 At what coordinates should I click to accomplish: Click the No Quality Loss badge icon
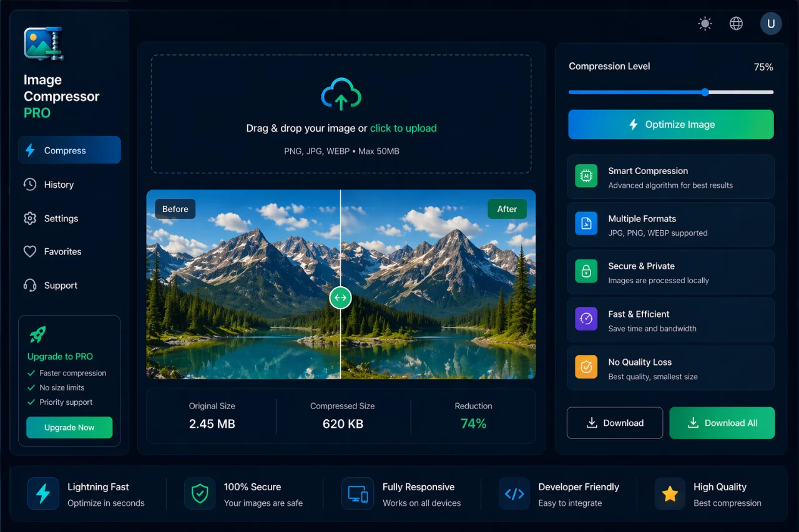coord(586,367)
